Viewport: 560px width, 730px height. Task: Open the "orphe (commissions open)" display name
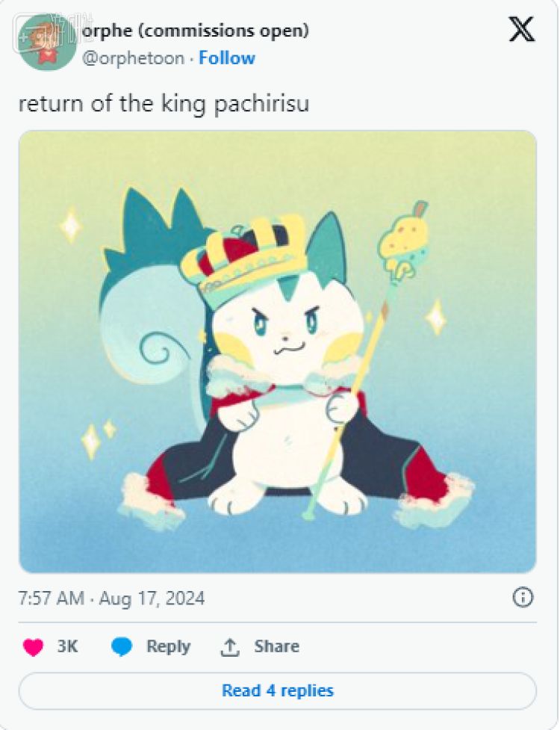195,31
